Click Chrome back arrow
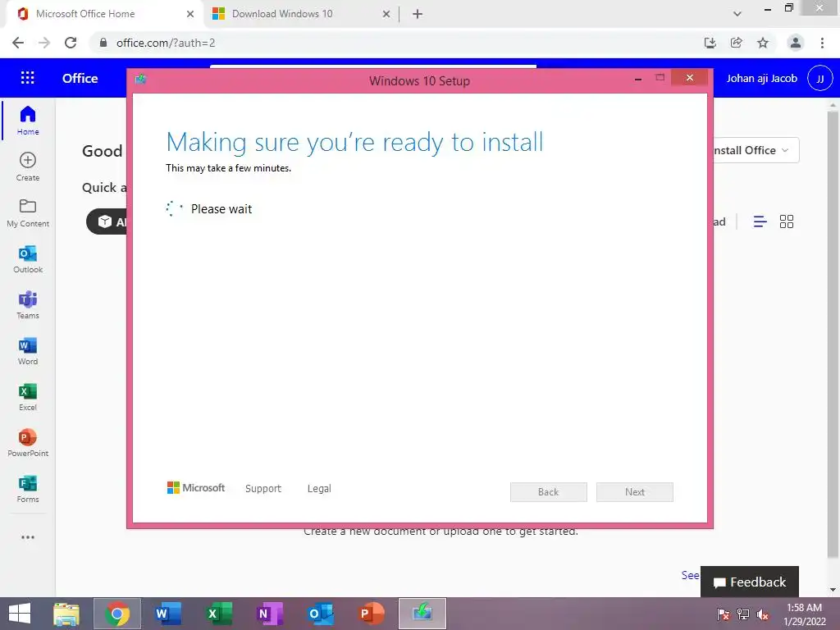 pos(18,43)
